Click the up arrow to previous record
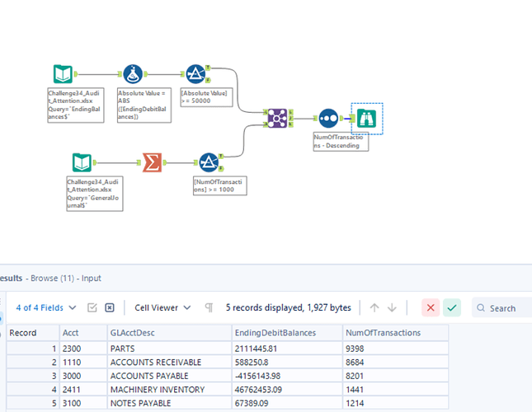Image resolution: width=532 pixels, height=412 pixels. [x=374, y=307]
